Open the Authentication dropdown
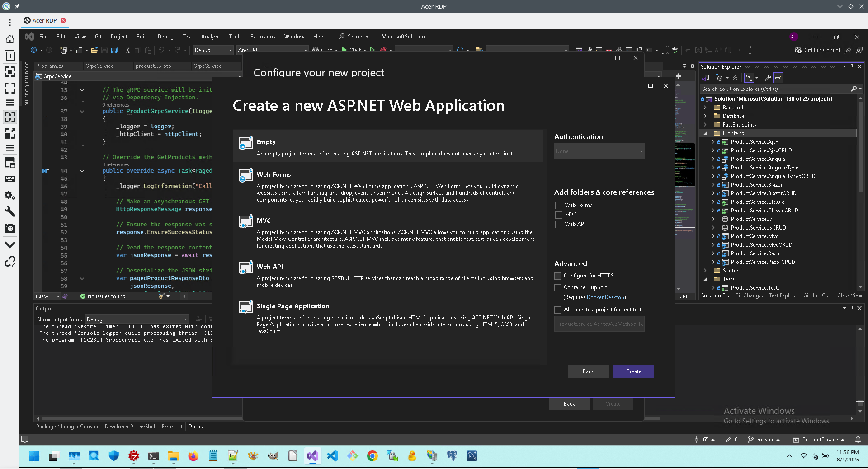 tap(599, 151)
